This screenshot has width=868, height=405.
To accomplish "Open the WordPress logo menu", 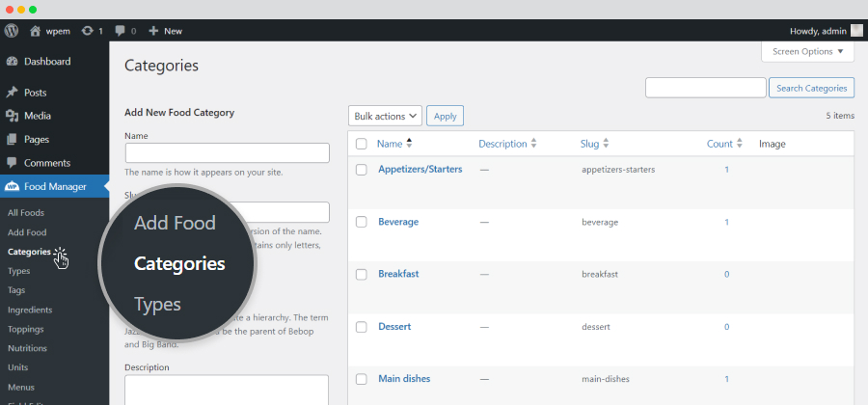I will pyautogui.click(x=12, y=31).
